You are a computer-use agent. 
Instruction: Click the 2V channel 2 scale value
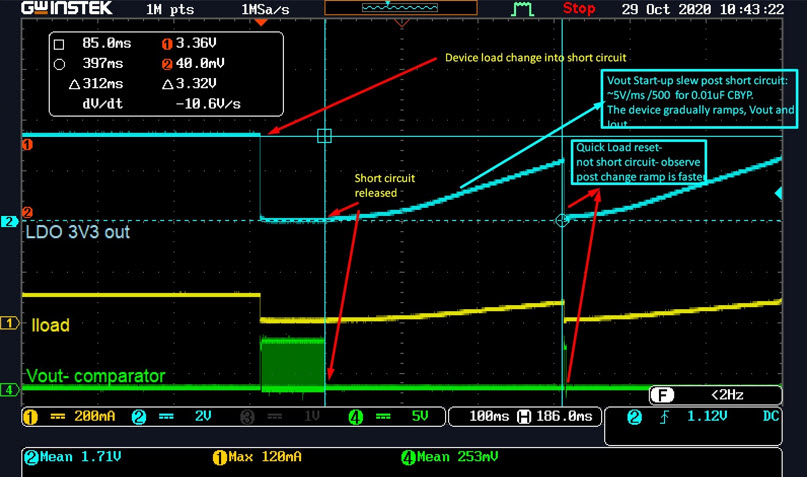pyautogui.click(x=203, y=416)
